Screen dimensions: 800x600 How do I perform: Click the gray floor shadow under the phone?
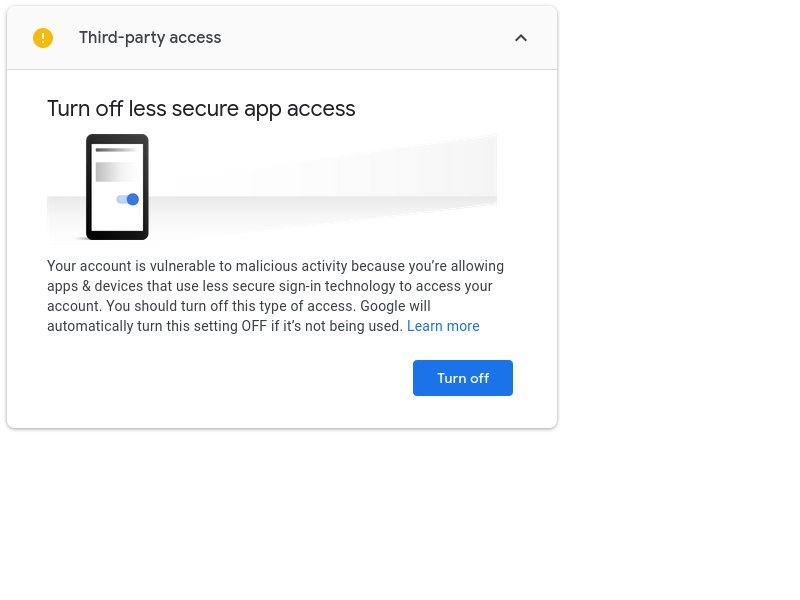66,218
